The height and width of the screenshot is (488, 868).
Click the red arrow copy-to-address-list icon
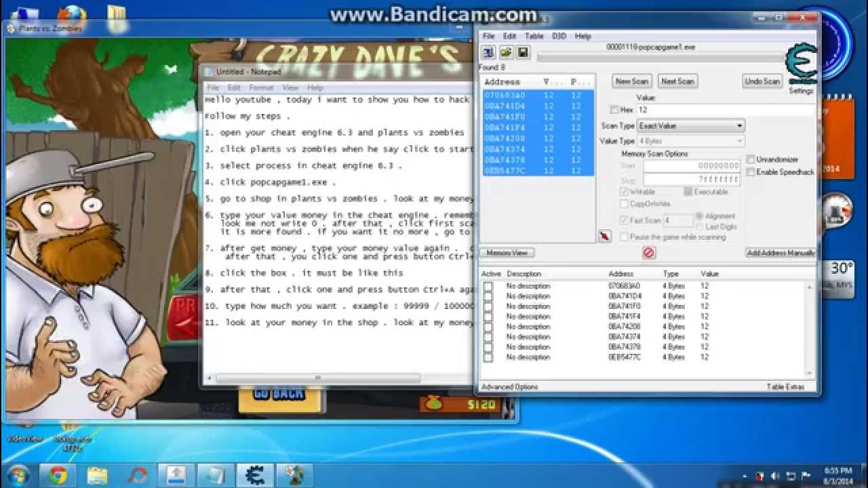coord(605,236)
